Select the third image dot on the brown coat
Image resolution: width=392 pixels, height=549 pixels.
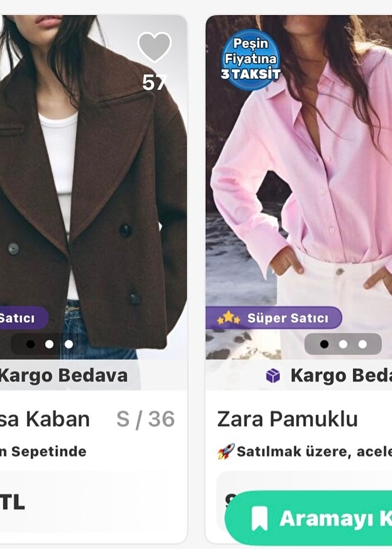tap(69, 344)
